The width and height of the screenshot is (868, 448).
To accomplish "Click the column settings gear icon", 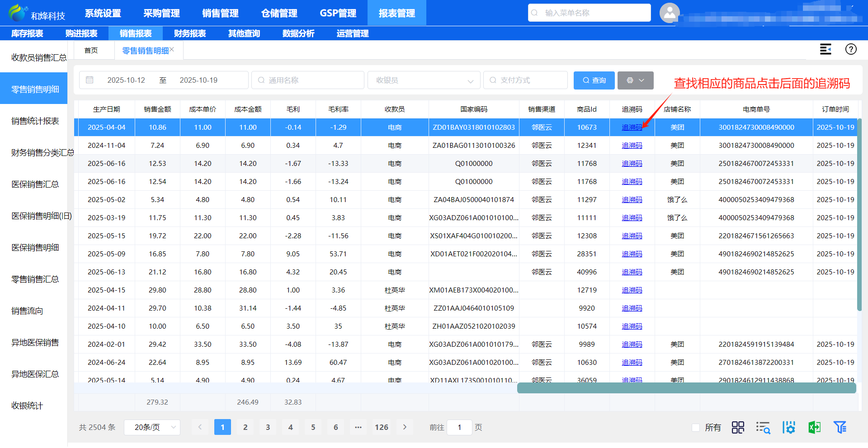I will [789, 427].
